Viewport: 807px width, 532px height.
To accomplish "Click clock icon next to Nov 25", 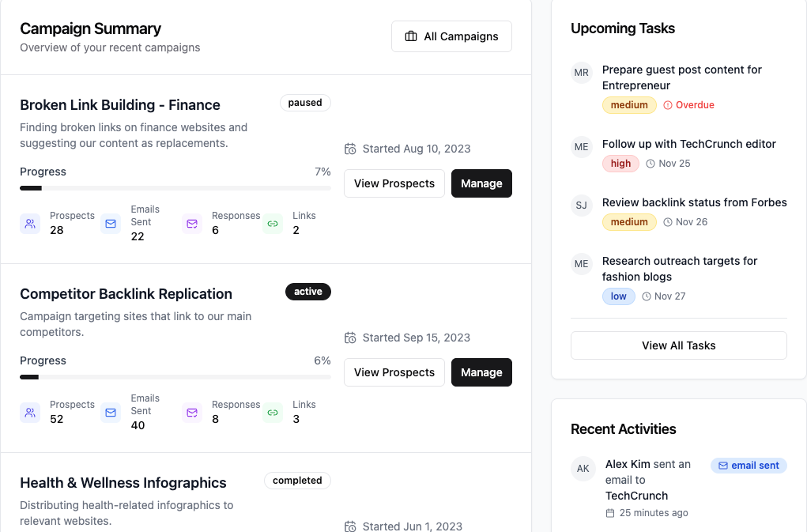I will coord(651,164).
